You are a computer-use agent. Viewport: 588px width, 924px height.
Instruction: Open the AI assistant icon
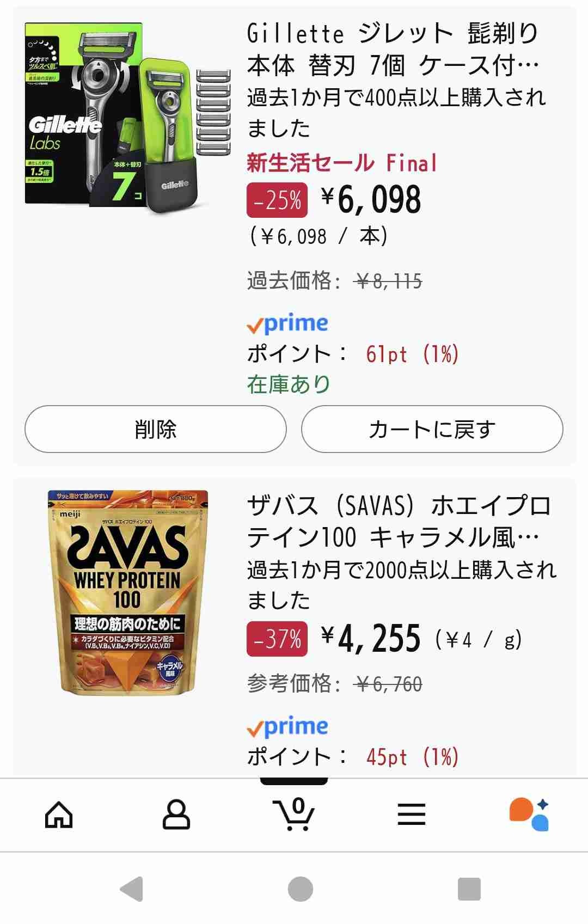pos(529,815)
